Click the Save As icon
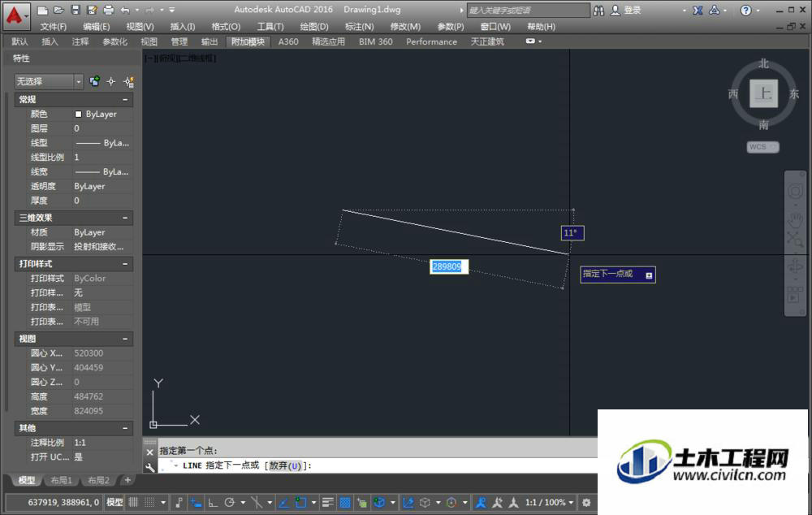Image resolution: width=812 pixels, height=515 pixels. pos(93,10)
